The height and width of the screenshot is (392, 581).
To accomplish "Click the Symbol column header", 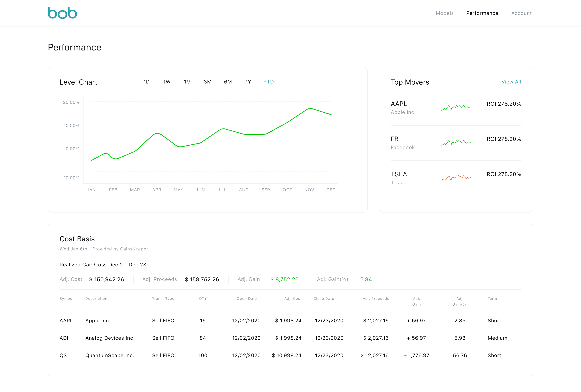I will pos(66,299).
